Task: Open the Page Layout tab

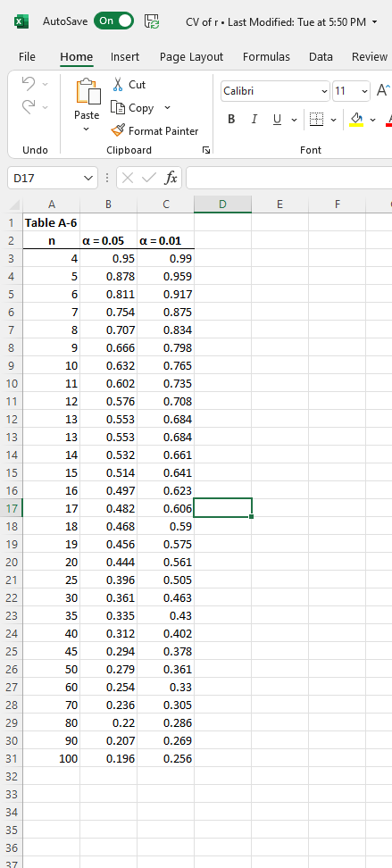Action: 191,56
